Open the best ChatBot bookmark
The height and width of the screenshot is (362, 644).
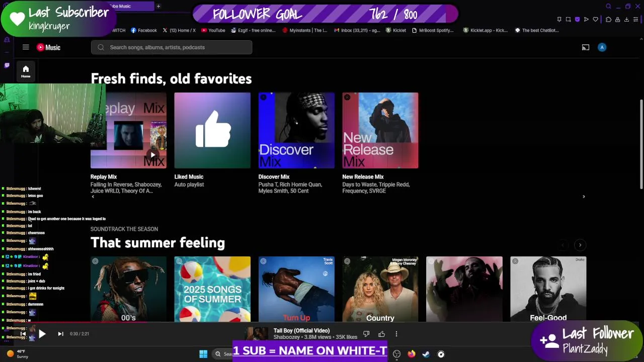click(537, 30)
